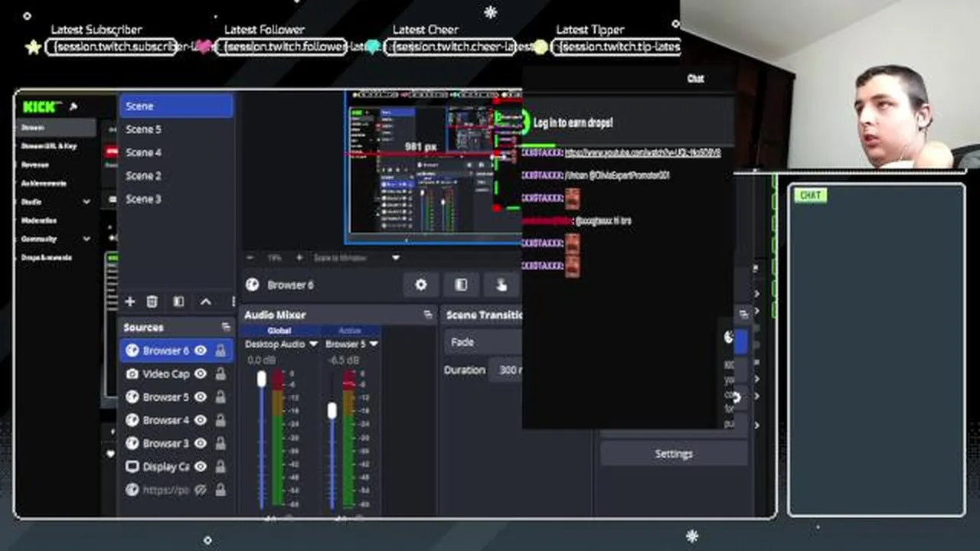Hide the Browser 3 source
Screen dimensions: 980x551
click(200, 443)
